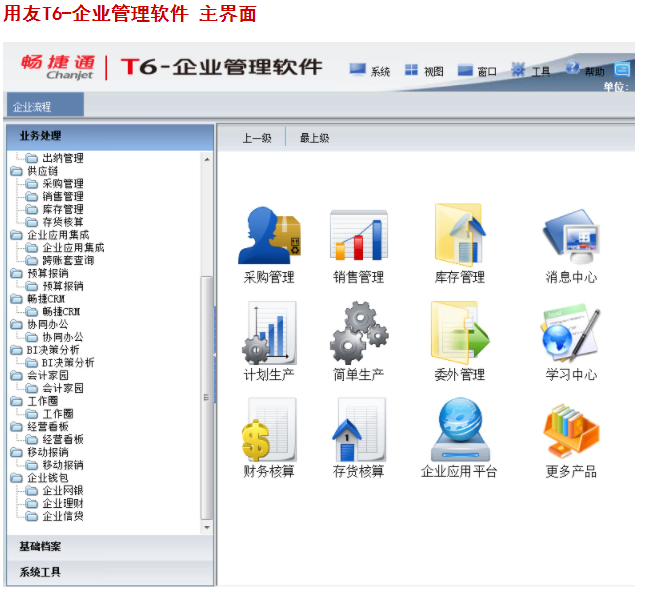
Task: Select 企业网银 in the tree
Action: point(62,491)
